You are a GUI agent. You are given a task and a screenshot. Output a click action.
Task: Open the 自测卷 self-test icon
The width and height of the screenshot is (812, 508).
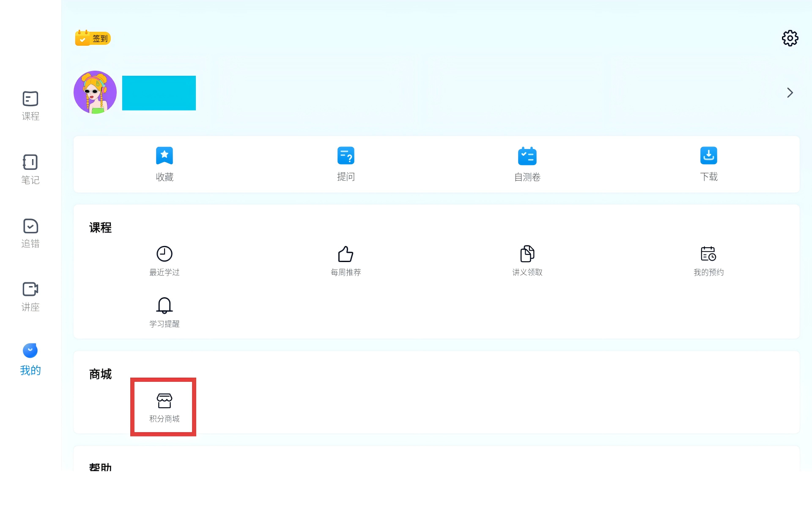click(x=527, y=156)
